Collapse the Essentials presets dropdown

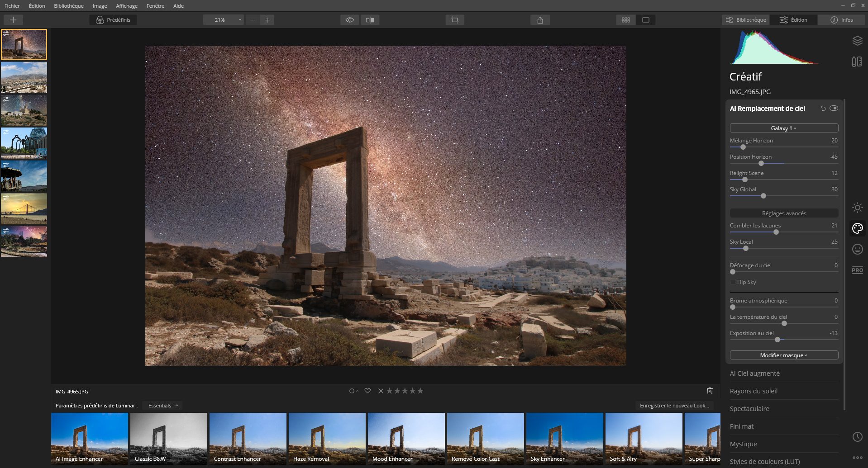point(162,406)
